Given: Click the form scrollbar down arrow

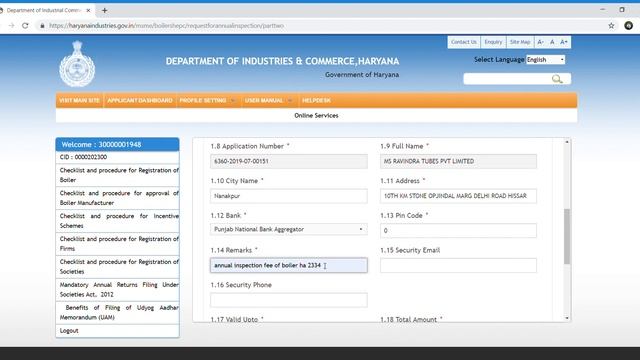Looking at the screenshot, I should 567,318.
